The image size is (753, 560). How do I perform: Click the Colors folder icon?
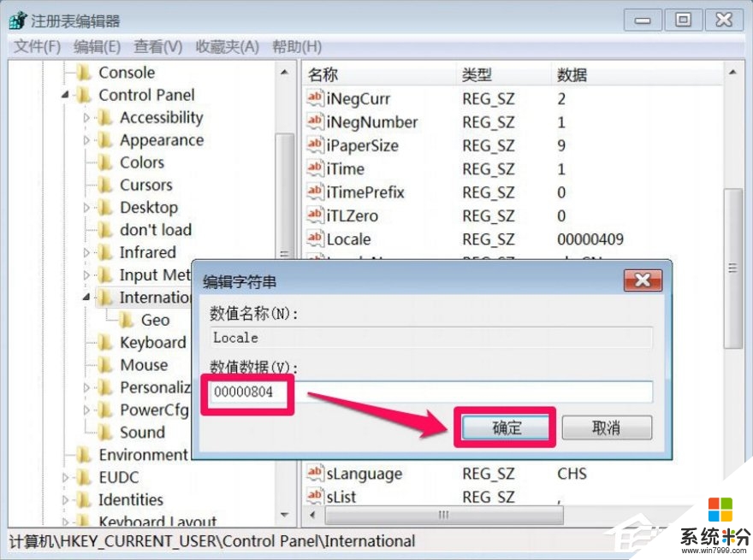tap(105, 162)
